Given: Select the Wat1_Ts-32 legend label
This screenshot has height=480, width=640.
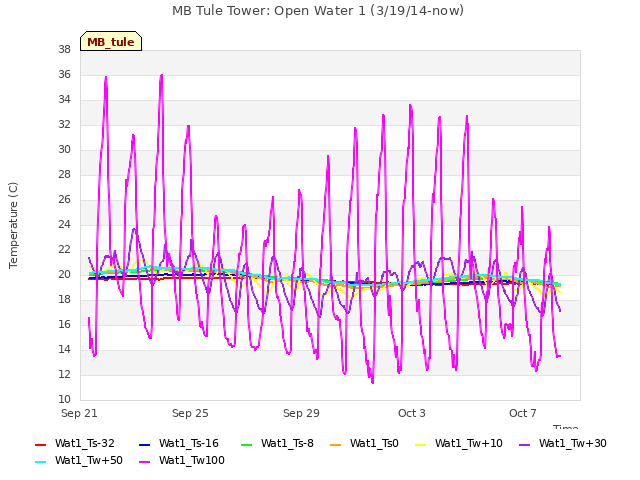Looking at the screenshot, I should 84,443.
